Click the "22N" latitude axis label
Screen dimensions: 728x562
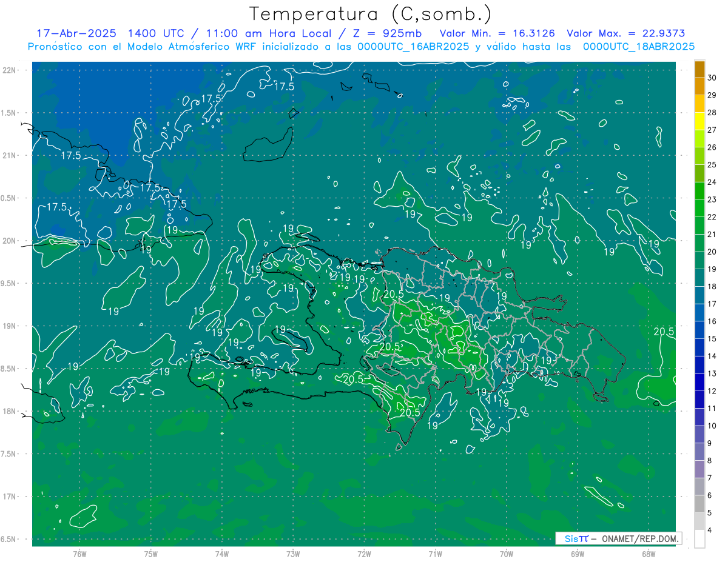9,70
